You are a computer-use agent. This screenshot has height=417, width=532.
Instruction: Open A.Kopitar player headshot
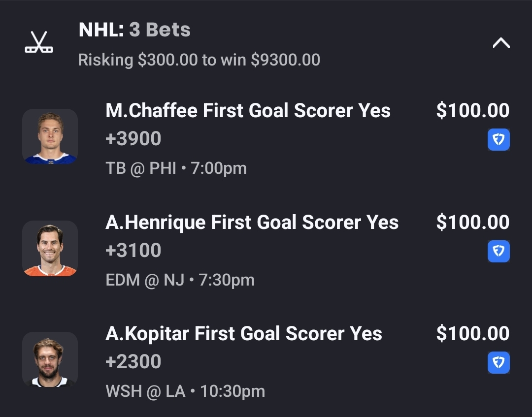pyautogui.click(x=50, y=359)
